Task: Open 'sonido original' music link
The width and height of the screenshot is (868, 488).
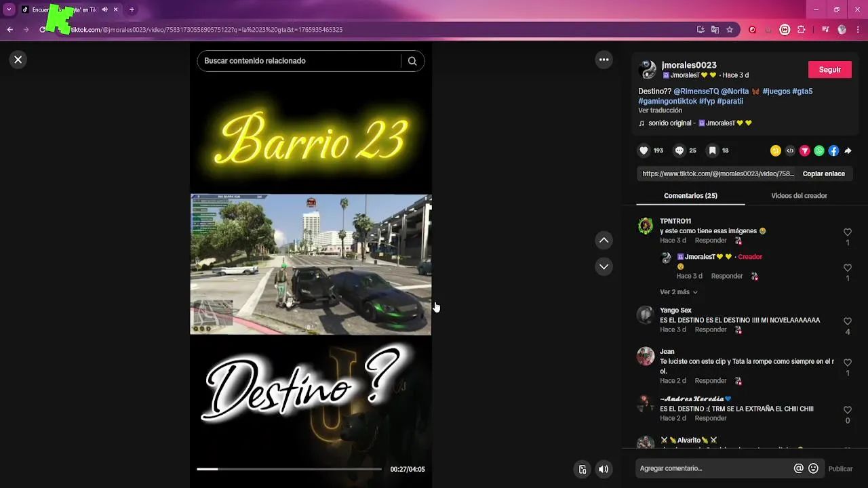Action: pos(695,123)
